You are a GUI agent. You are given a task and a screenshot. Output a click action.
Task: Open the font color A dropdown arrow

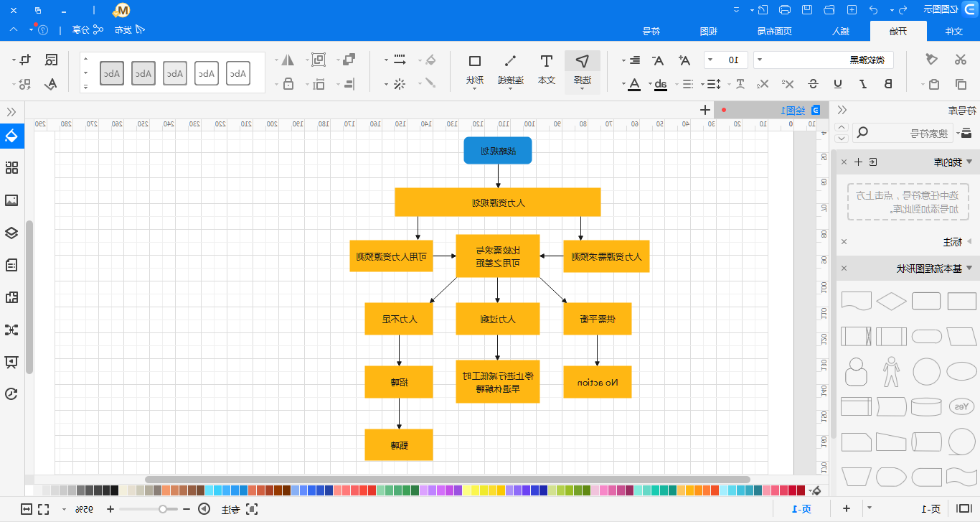(623, 84)
